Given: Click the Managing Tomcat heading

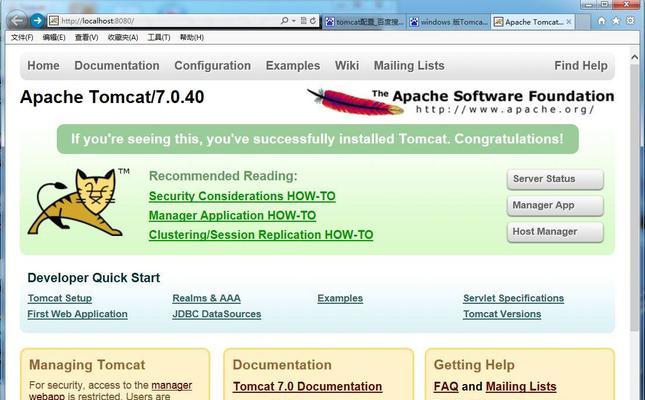Looking at the screenshot, I should (x=87, y=365).
